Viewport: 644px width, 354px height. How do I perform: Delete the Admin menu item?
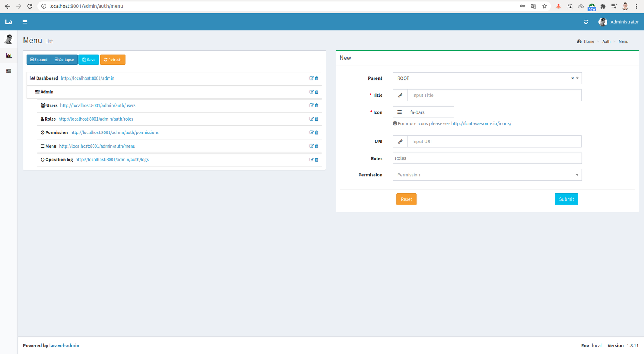pyautogui.click(x=317, y=92)
